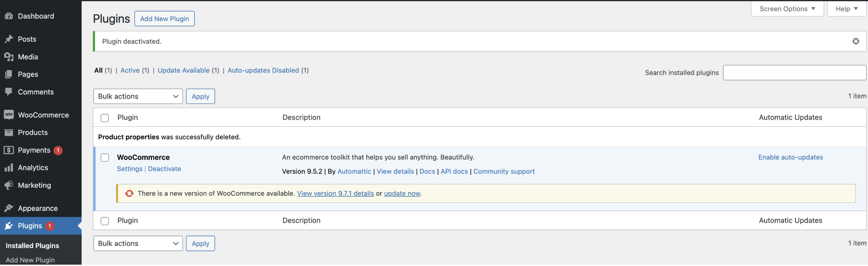This screenshot has height=266, width=868.
Task: Click the Appearance paintbrush icon
Action: (x=9, y=208)
